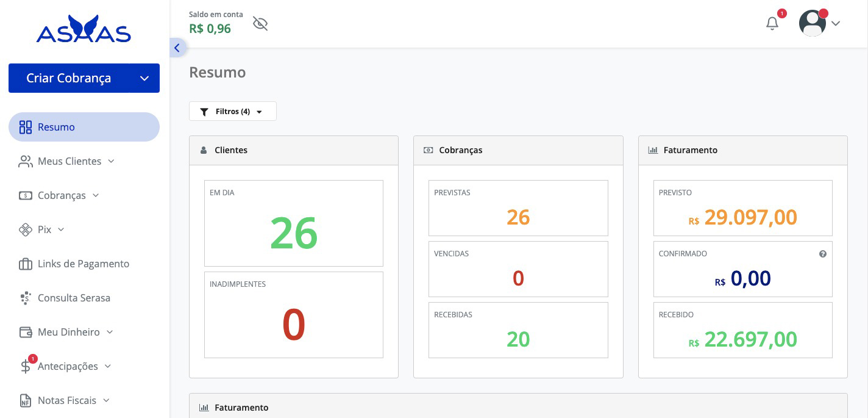Collapse the sidebar with the arrow button

tap(177, 47)
